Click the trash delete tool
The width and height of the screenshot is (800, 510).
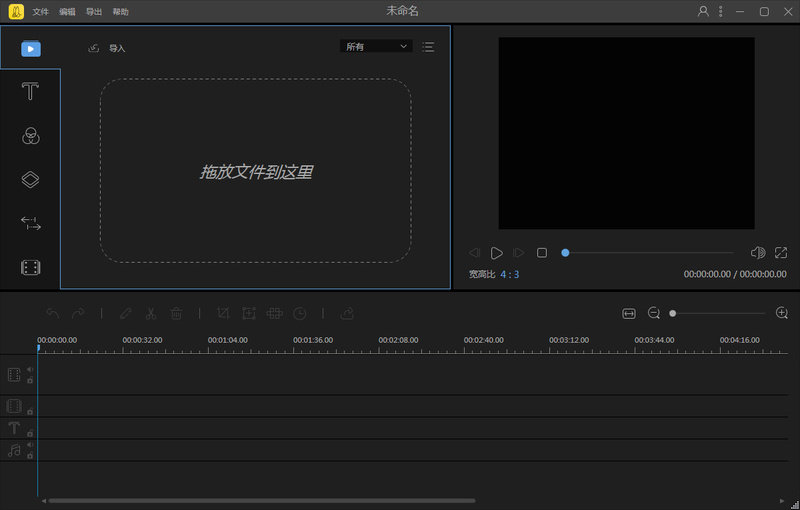[x=176, y=313]
